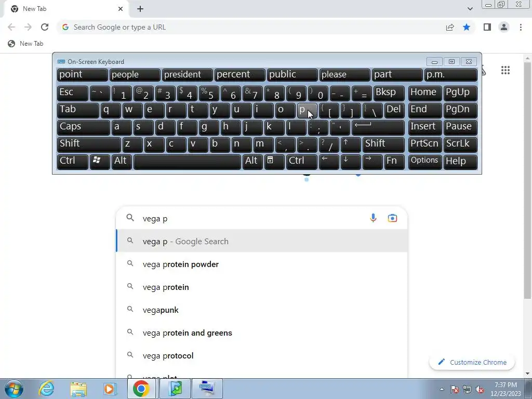Select suggestion vegapunk
This screenshot has height=399, width=532.
pyautogui.click(x=262, y=310)
